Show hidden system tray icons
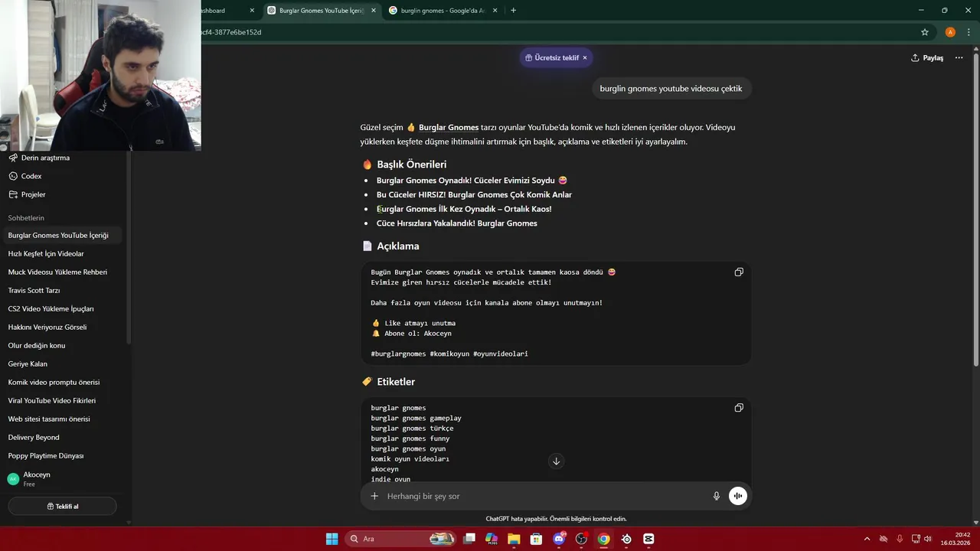 click(867, 539)
